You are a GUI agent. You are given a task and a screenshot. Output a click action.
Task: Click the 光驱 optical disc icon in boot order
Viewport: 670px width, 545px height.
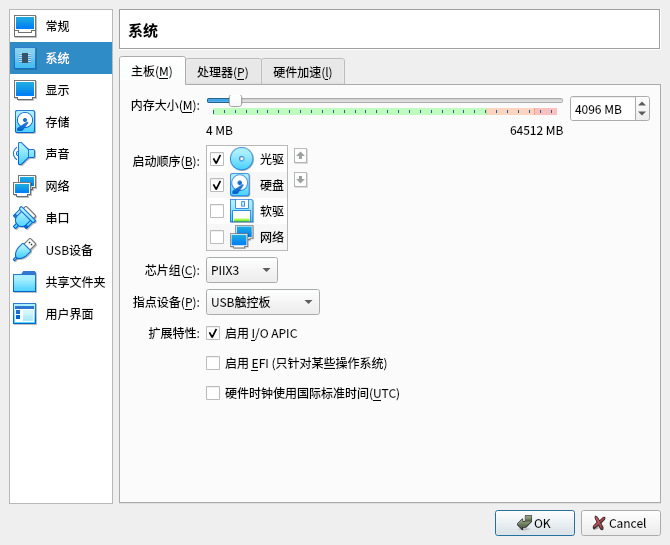point(241,159)
